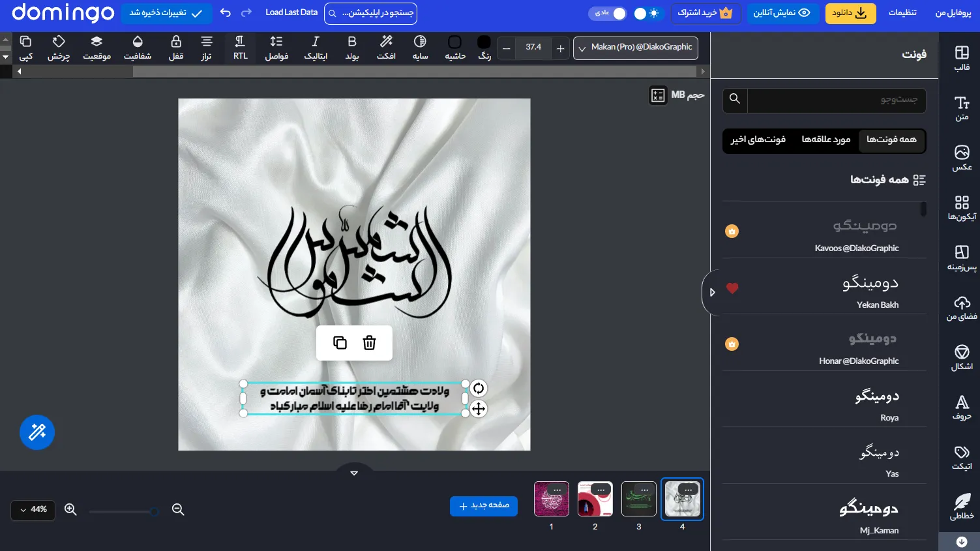980x551 pixels.
Task: Toggle RTL text direction
Action: tap(240, 48)
